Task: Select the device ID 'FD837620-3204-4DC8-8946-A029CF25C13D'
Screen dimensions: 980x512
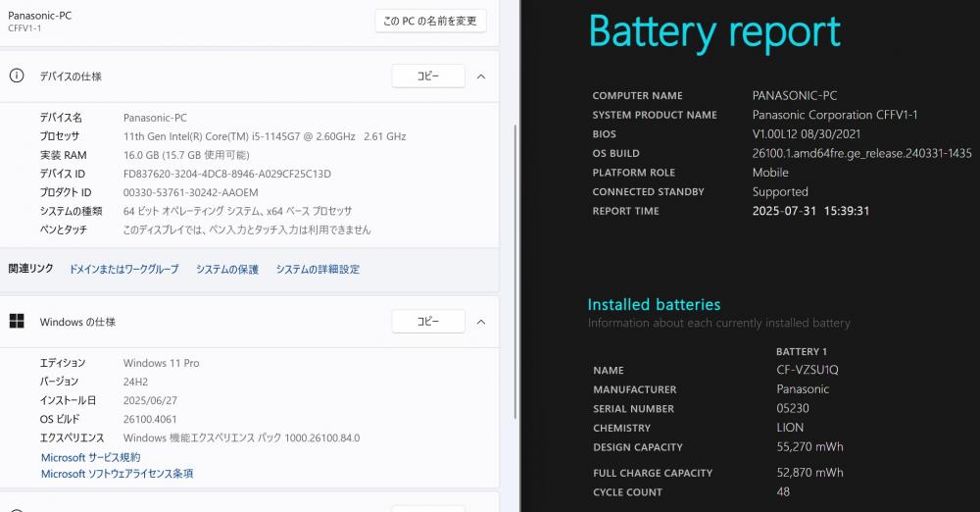Action: [x=227, y=174]
